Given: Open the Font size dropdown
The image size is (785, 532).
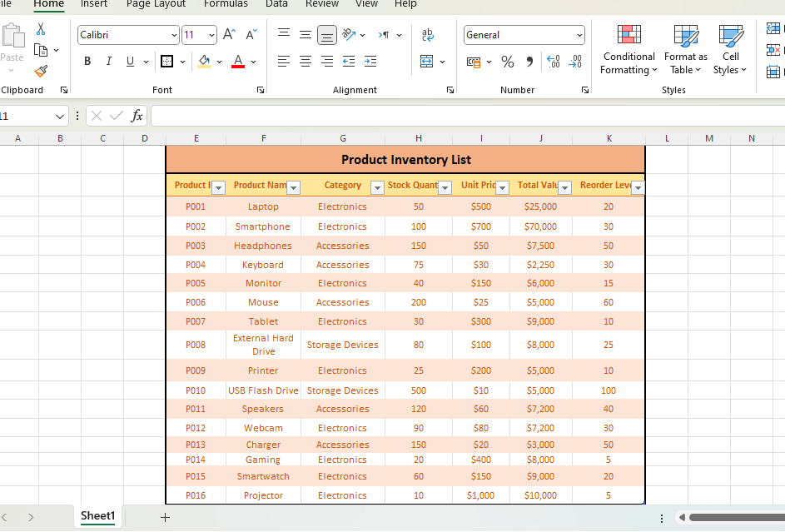Looking at the screenshot, I should 211,35.
